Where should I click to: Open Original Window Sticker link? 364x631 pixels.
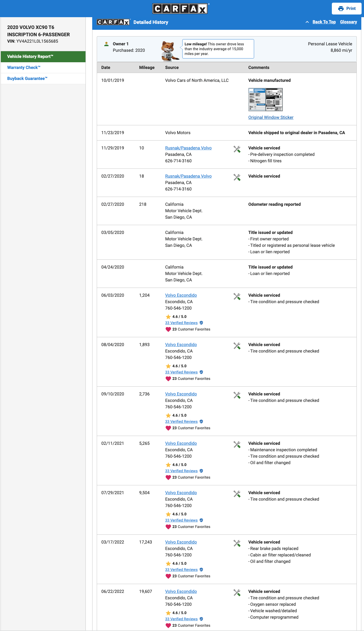pos(271,117)
